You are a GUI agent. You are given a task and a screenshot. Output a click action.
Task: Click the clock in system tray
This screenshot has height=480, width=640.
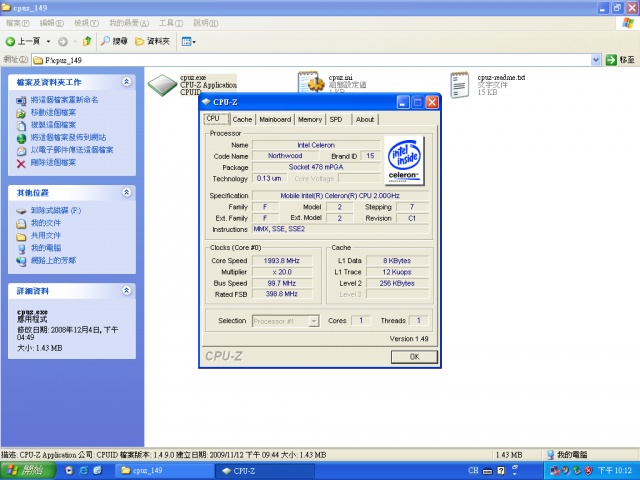click(614, 471)
